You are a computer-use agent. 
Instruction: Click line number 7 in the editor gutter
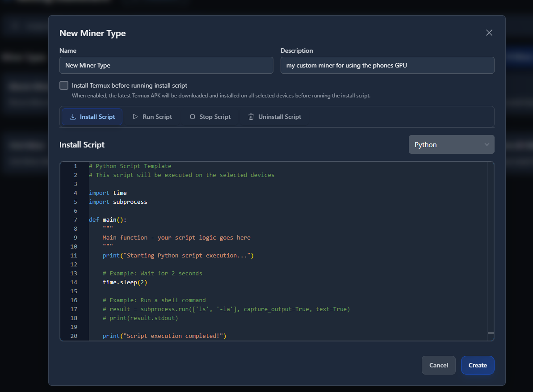pyautogui.click(x=76, y=219)
